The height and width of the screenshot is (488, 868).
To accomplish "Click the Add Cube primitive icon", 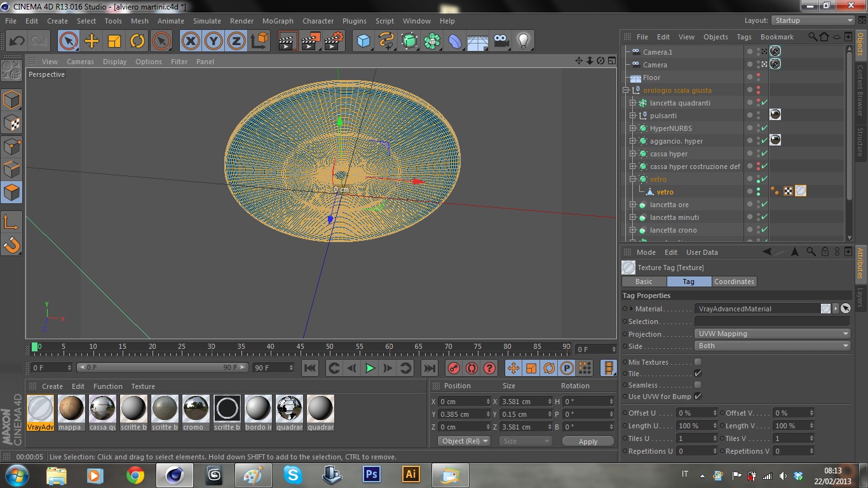I will 363,41.
